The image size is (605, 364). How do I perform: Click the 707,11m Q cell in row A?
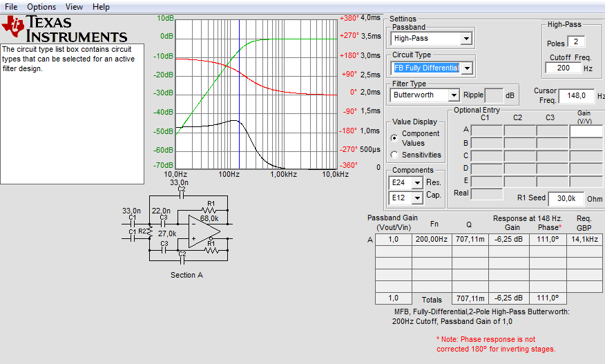[x=470, y=239]
